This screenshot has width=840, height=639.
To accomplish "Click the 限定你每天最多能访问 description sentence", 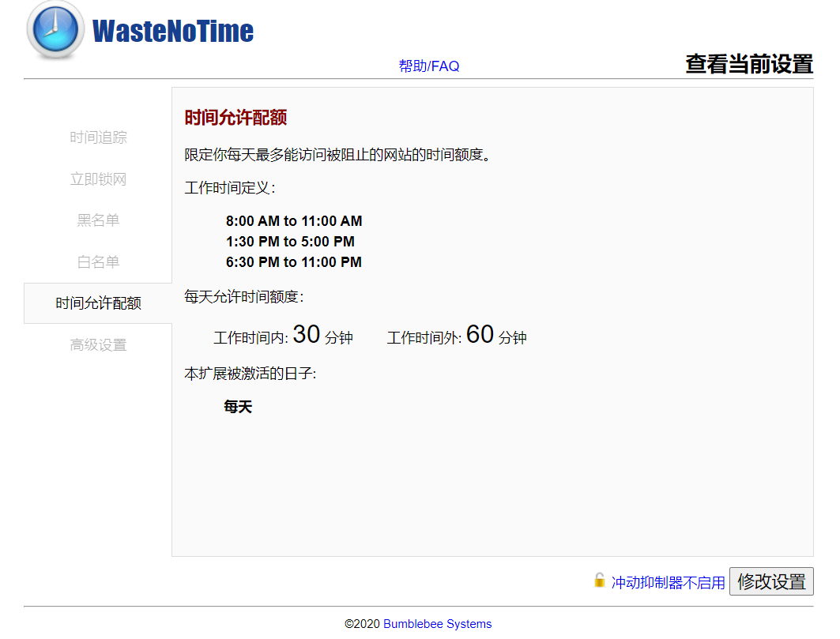I will coord(338,155).
